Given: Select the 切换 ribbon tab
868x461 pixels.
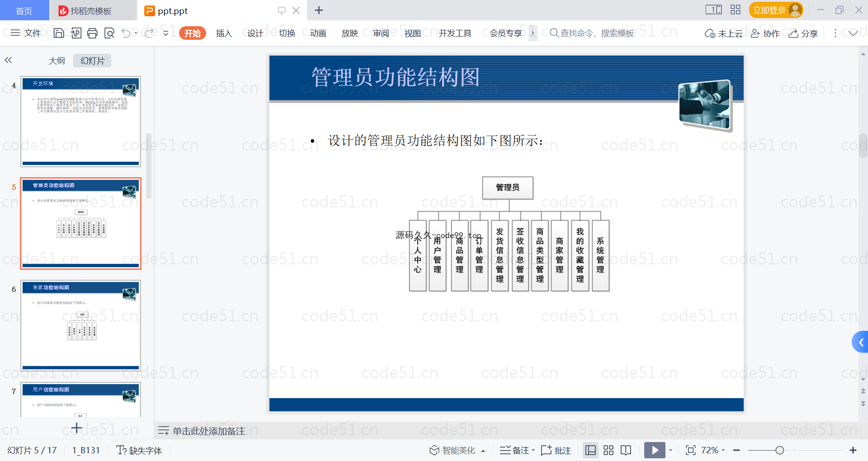Looking at the screenshot, I should pos(287,33).
